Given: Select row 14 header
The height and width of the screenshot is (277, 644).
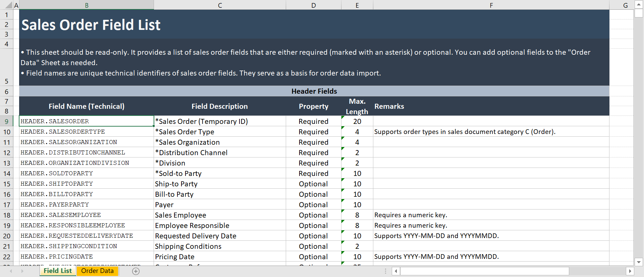Looking at the screenshot, I should coord(7,174).
